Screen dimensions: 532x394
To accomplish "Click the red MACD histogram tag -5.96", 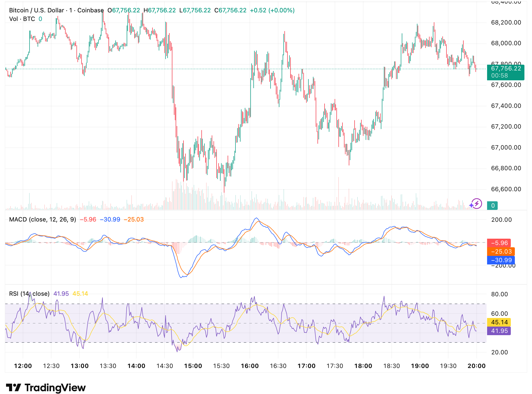I will 499,243.
